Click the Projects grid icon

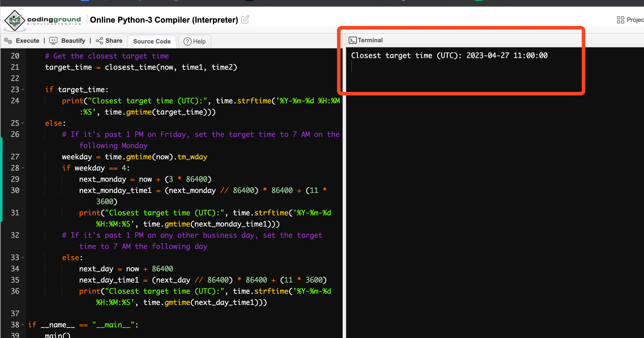[x=620, y=20]
